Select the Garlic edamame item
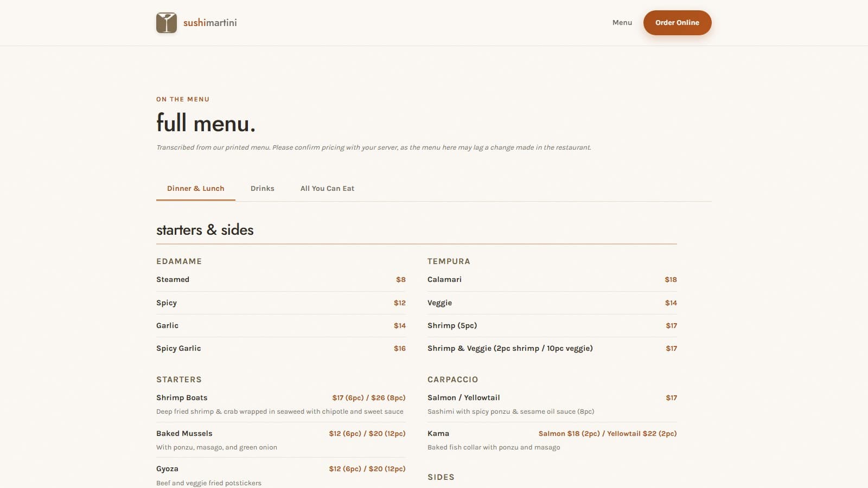 [x=167, y=326]
